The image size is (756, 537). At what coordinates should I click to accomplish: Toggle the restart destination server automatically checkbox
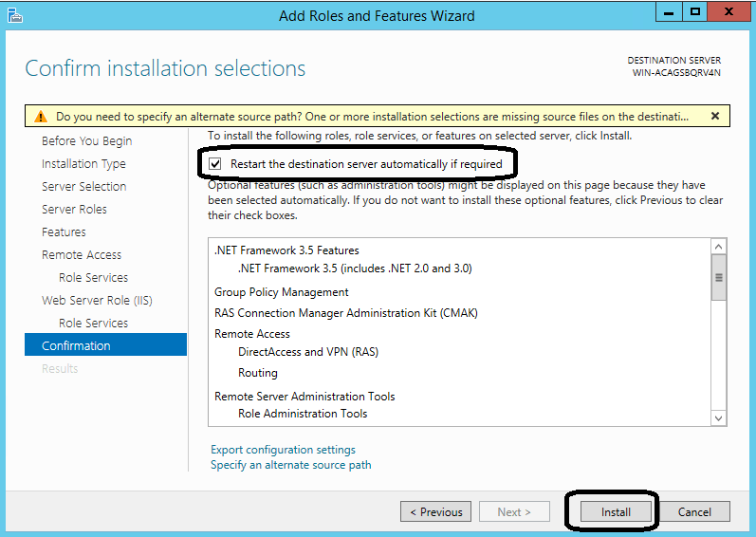click(x=214, y=163)
